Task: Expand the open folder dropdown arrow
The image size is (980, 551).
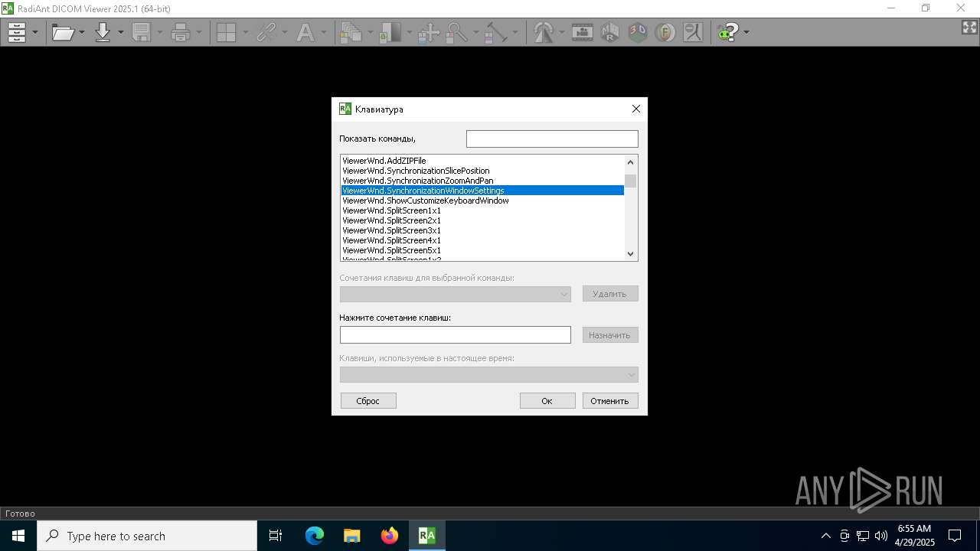Action: 82,32
